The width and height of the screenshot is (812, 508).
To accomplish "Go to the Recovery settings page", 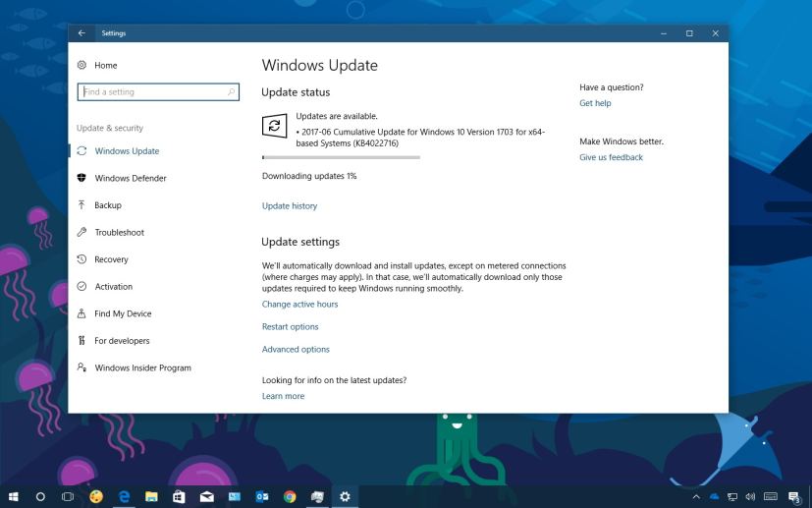I will coord(111,259).
